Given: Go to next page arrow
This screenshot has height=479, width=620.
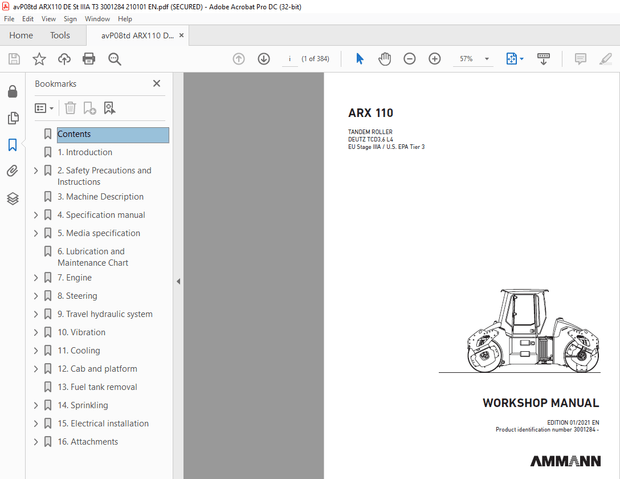Looking at the screenshot, I should [264, 59].
